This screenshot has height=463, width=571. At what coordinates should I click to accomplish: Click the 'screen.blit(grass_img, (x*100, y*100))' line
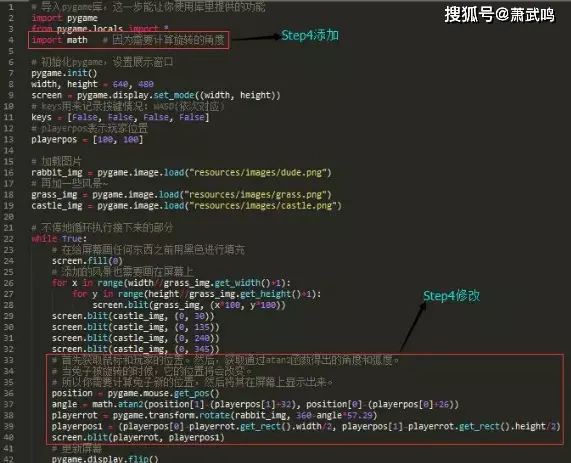click(x=189, y=305)
